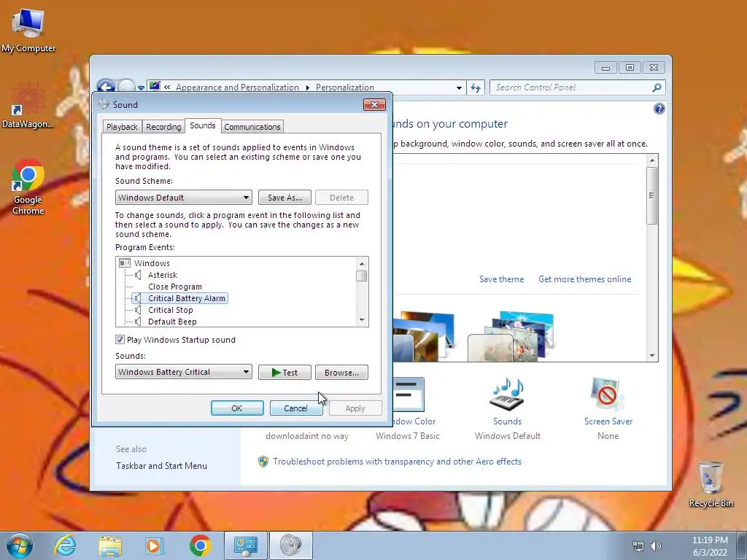Click themes list scrollbar thumb
The height and width of the screenshot is (560, 747).
[652, 195]
